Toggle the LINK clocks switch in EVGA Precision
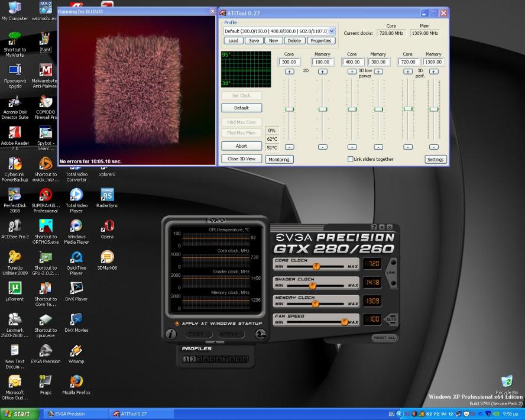This screenshot has height=420, width=525. click(x=392, y=273)
